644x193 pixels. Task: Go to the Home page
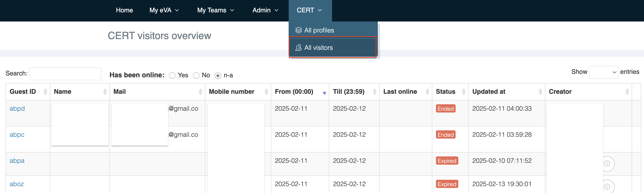pos(124,10)
